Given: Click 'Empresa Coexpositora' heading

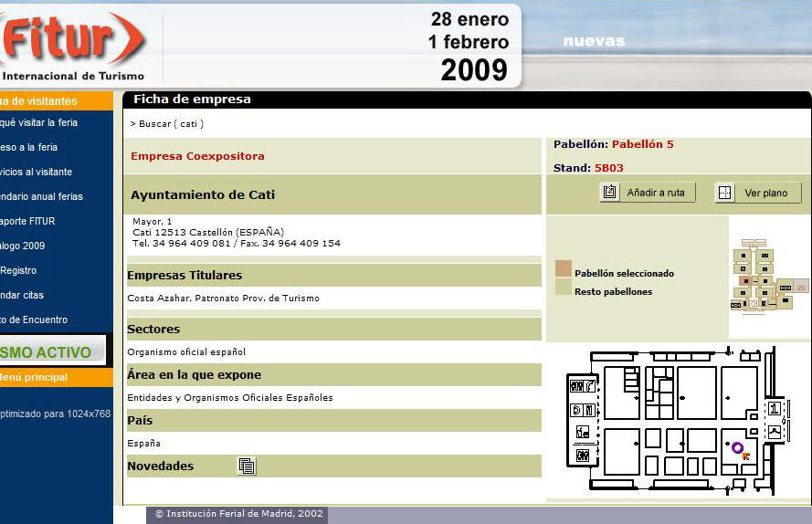Looking at the screenshot, I should (197, 156).
